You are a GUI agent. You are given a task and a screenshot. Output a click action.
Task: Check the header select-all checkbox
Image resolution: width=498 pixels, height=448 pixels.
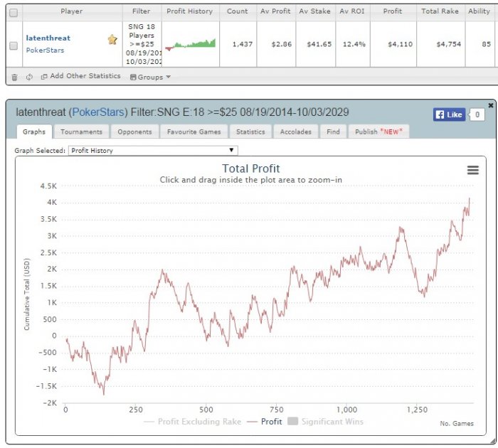tap(14, 13)
